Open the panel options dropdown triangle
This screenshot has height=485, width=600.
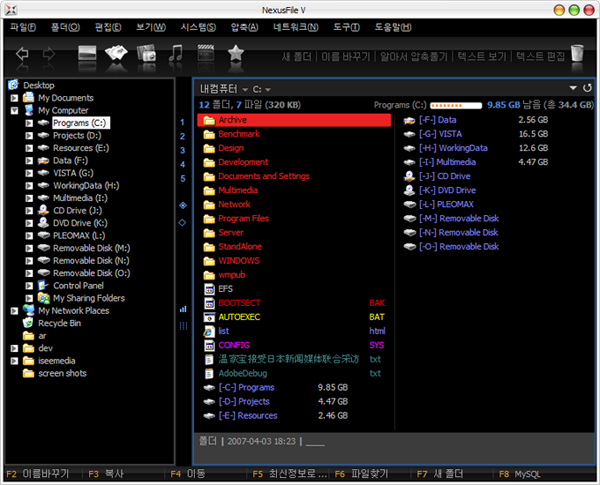pyautogui.click(x=573, y=88)
